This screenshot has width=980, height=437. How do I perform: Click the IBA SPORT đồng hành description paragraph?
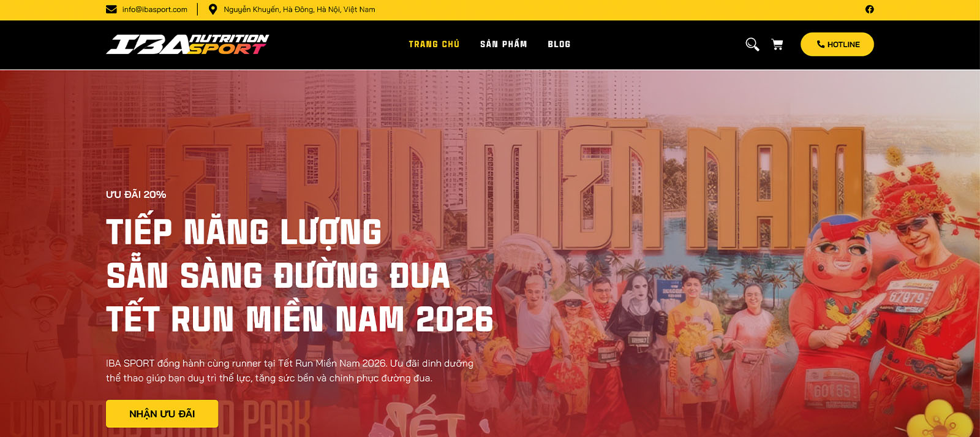(290, 371)
